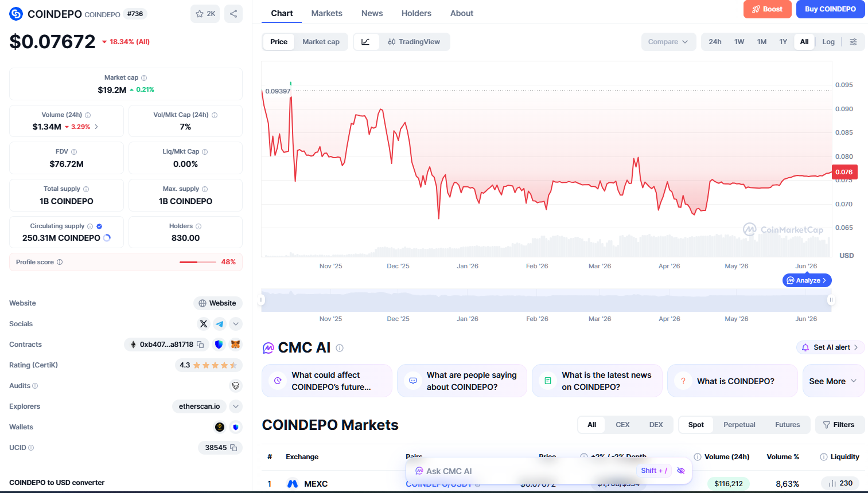The image size is (868, 493).
Task: Click the Analyze button under chart
Action: (x=807, y=280)
